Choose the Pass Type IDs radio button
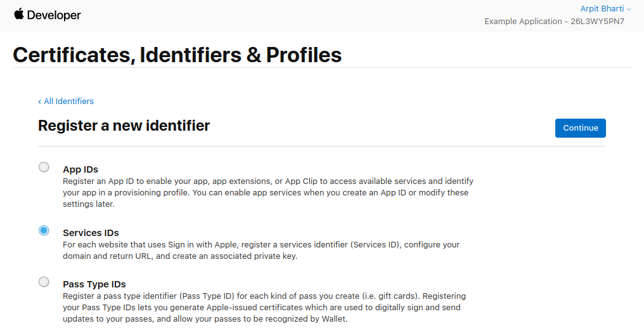 coord(44,282)
